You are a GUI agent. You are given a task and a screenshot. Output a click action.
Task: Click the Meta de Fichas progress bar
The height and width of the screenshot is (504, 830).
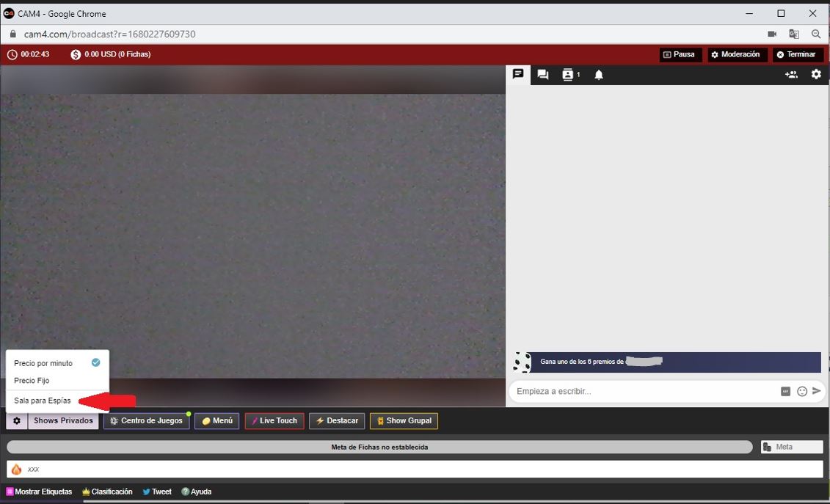(x=379, y=447)
